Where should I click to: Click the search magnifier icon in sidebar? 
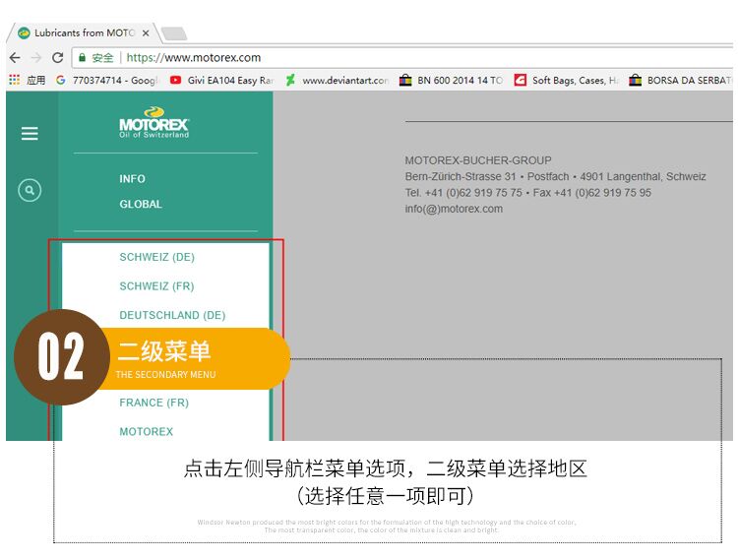pyautogui.click(x=30, y=190)
